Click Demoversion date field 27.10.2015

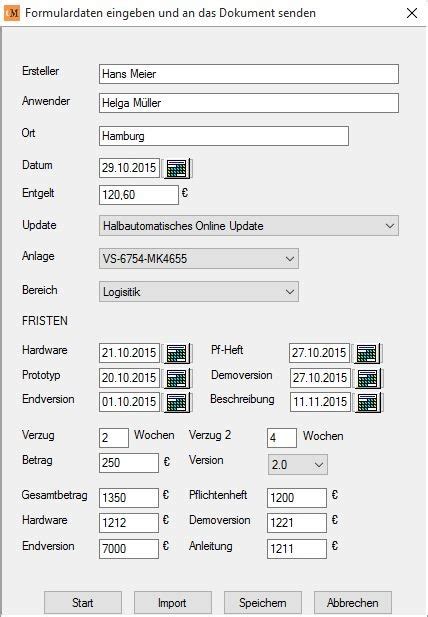click(x=320, y=378)
